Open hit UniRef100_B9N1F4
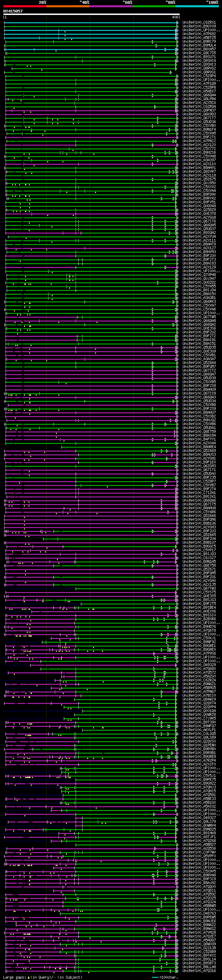Image resolution: width=222 pixels, height=980 pixels. 199,129
